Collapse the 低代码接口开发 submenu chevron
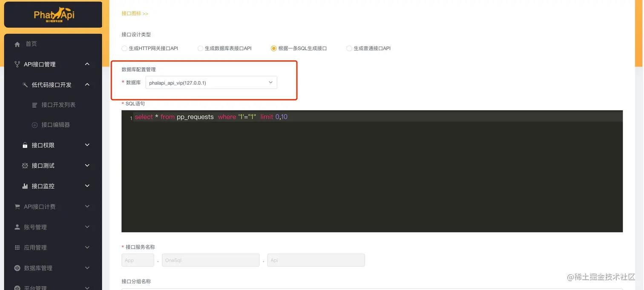Image resolution: width=644 pixels, height=290 pixels. [87, 85]
